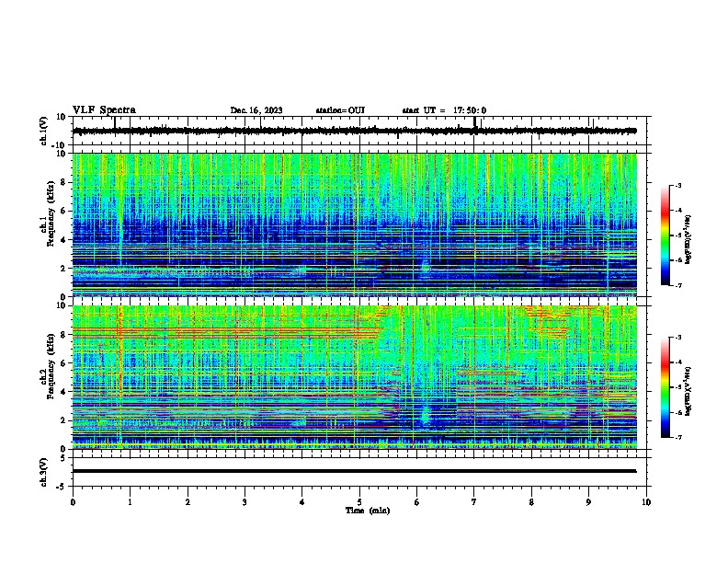Click time axis tick label "3"
This screenshot has width=728, height=563.
tap(245, 502)
